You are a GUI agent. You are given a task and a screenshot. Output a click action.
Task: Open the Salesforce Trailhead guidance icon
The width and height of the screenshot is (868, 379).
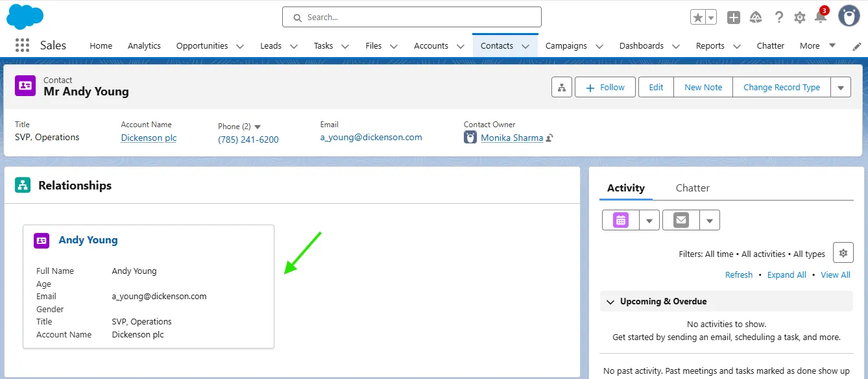coord(756,18)
